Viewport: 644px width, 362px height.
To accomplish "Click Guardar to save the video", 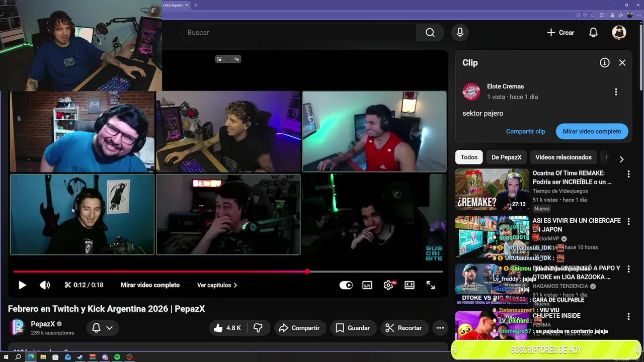I will [353, 328].
